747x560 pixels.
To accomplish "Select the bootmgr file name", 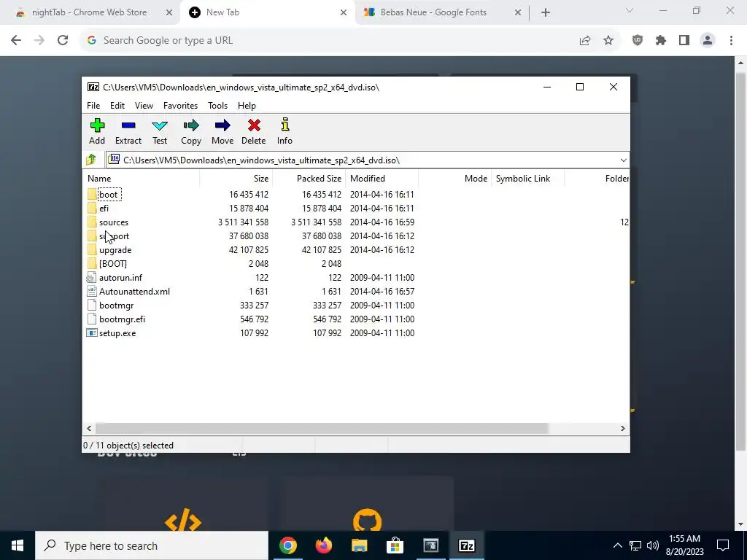I will coord(116,306).
